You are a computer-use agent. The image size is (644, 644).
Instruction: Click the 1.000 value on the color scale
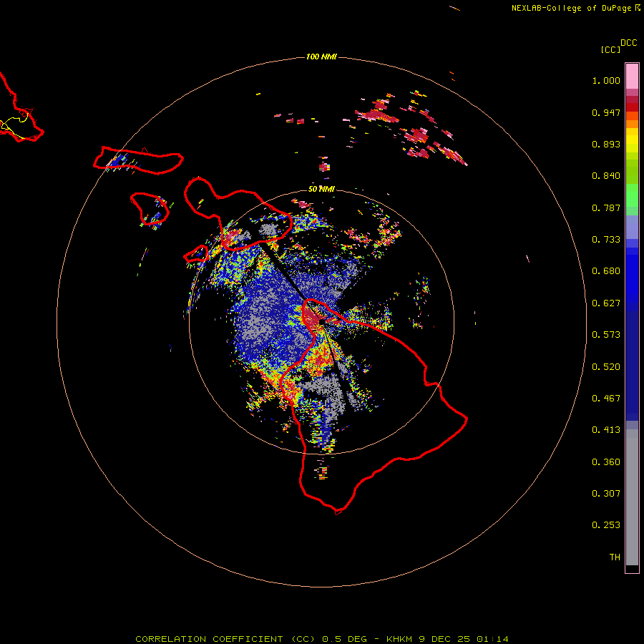(x=606, y=80)
